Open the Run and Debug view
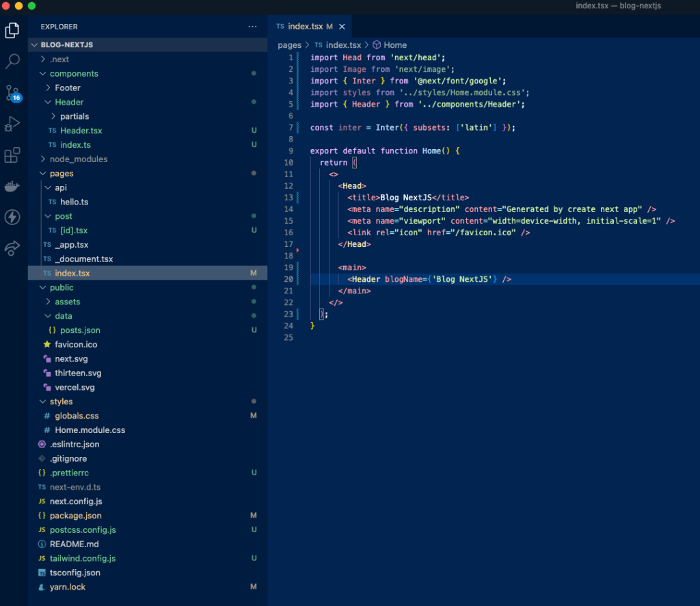The width and height of the screenshot is (700, 606). click(x=12, y=124)
